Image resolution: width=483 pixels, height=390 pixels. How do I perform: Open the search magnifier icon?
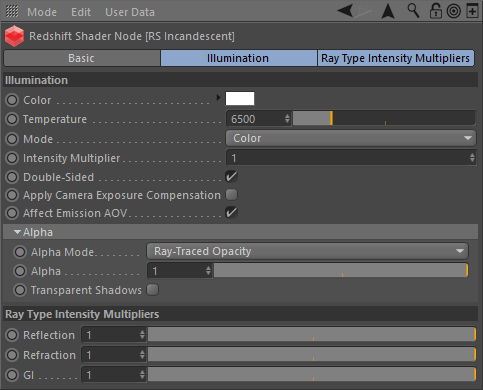tap(413, 11)
